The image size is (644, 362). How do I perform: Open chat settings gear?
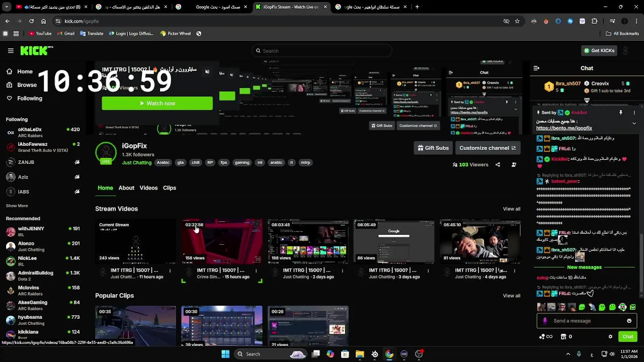[610, 337]
